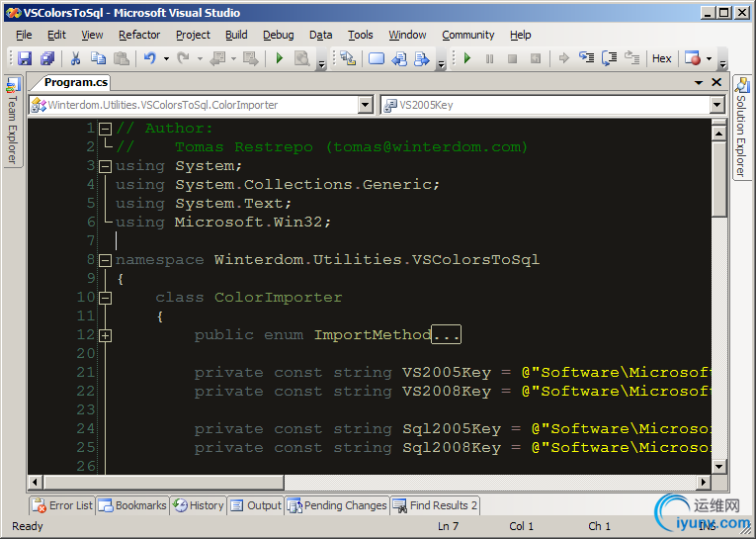Click the Step Over icon

(610, 59)
